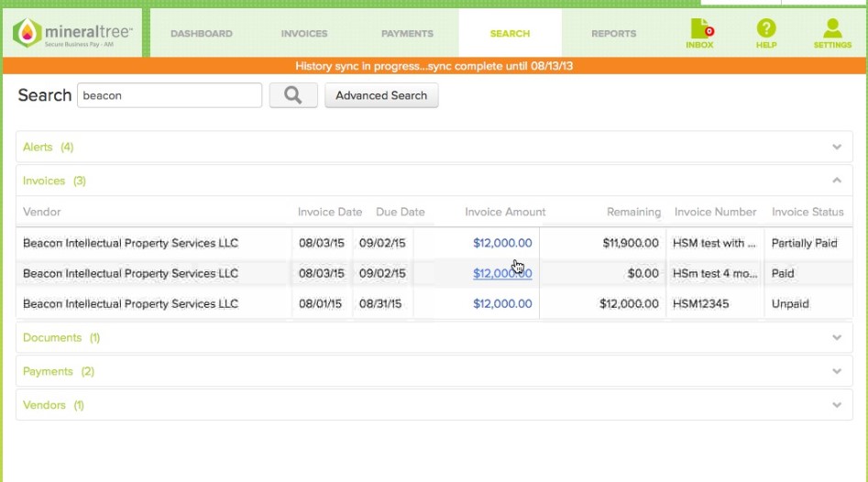Open the $12,000.00 link for the Paid invoice
The height and width of the screenshot is (482, 868).
(x=501, y=273)
